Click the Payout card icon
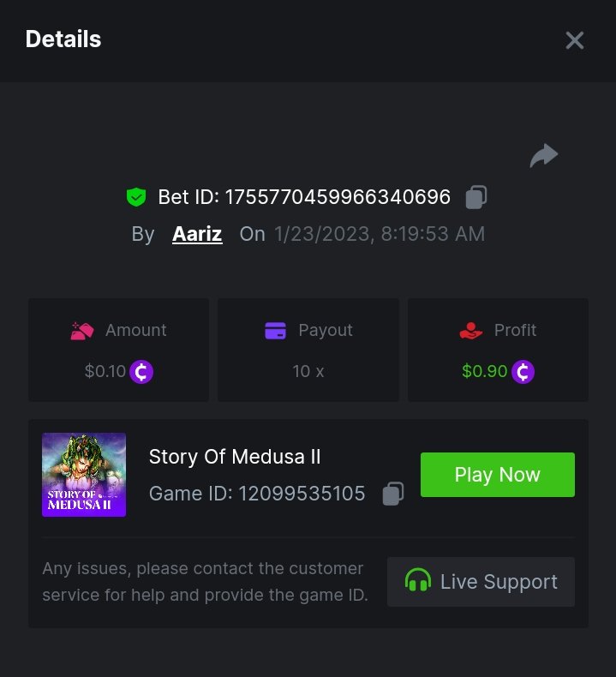This screenshot has width=616, height=677. [x=275, y=331]
